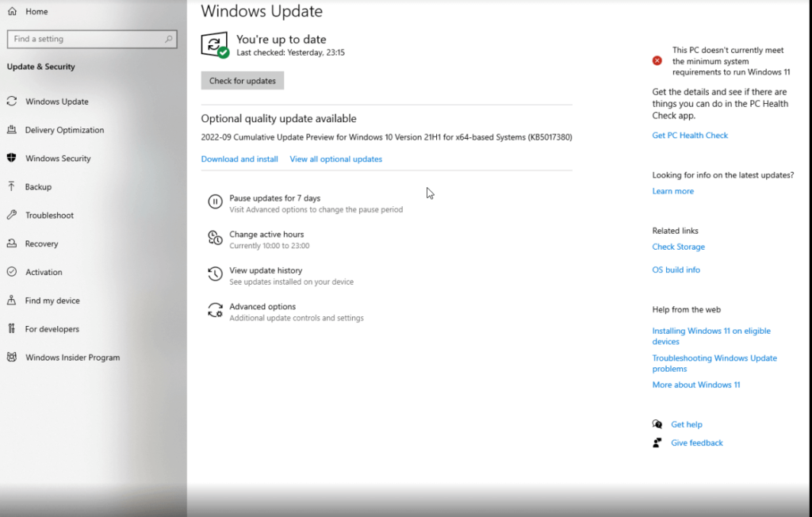Screen dimensions: 812x517
Task: Click the clock icon for Change active hours
Action: point(215,238)
